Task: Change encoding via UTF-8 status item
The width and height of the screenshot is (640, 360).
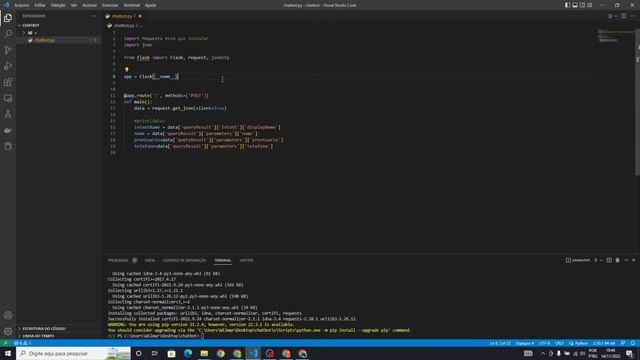Action: click(x=544, y=343)
